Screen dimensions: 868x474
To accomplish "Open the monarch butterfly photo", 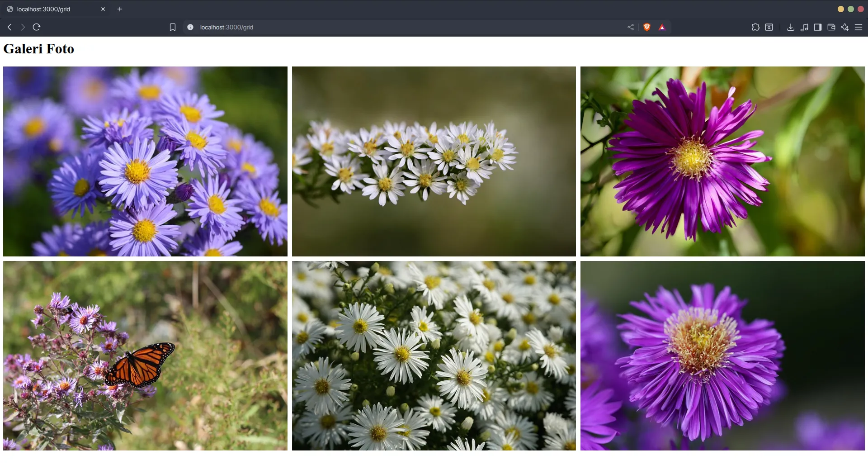I will 145,355.
